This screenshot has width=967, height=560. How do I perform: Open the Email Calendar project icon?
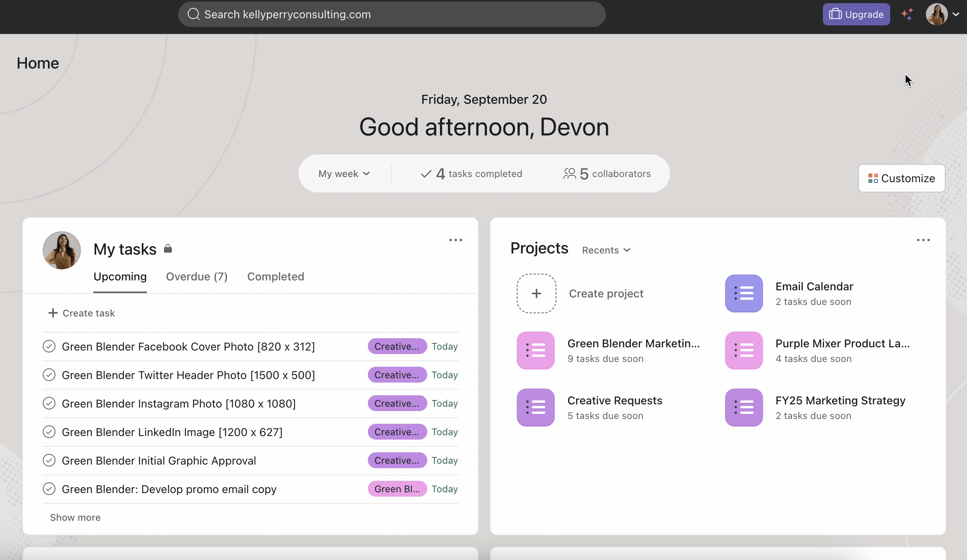coord(744,293)
